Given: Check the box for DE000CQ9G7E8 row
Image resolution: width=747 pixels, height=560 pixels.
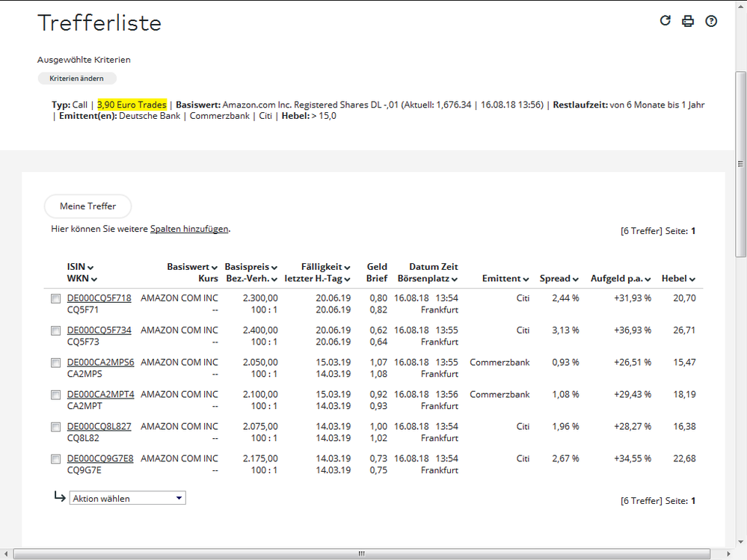Looking at the screenshot, I should [55, 459].
